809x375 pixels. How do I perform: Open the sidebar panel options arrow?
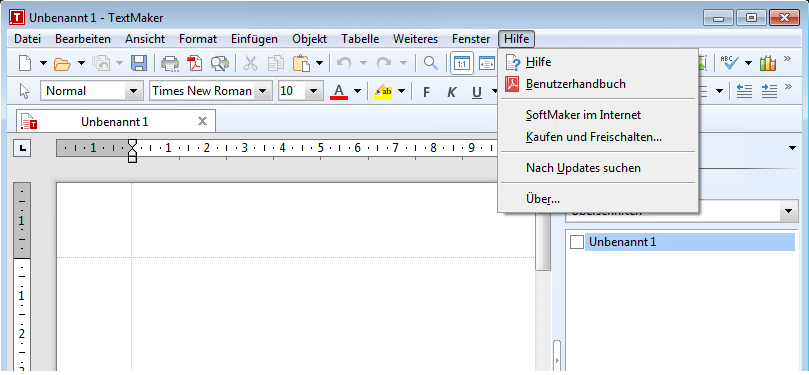[x=792, y=149]
